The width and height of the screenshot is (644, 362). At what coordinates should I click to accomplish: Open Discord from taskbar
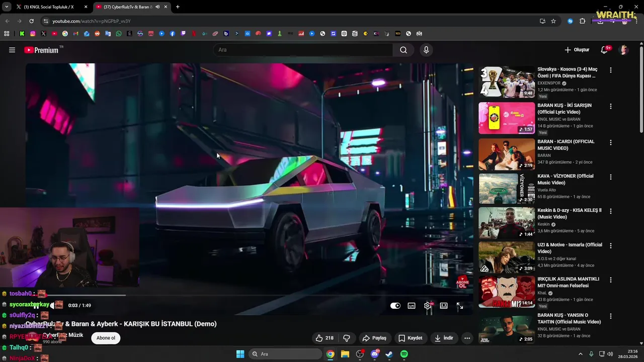(374, 354)
